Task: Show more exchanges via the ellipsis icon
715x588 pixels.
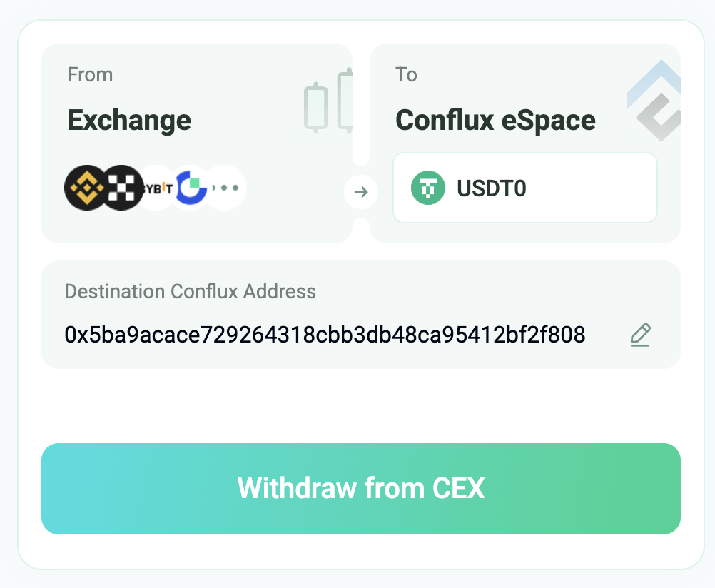Action: click(228, 188)
